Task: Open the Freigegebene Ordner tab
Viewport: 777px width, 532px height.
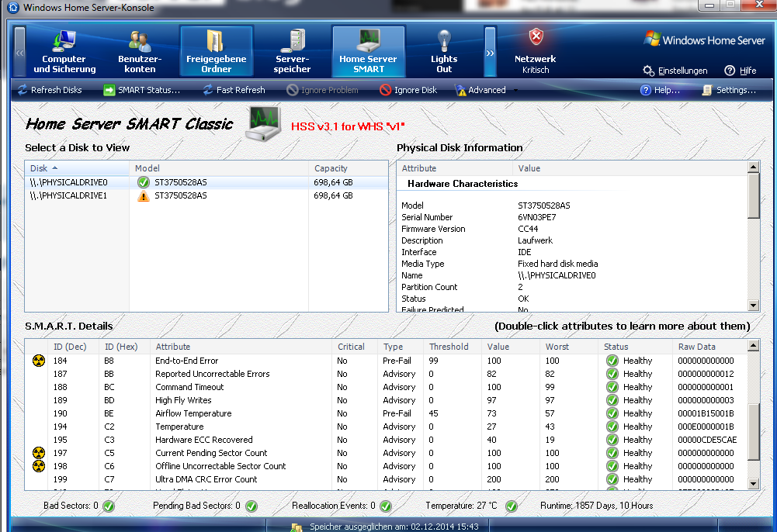Action: [x=216, y=51]
